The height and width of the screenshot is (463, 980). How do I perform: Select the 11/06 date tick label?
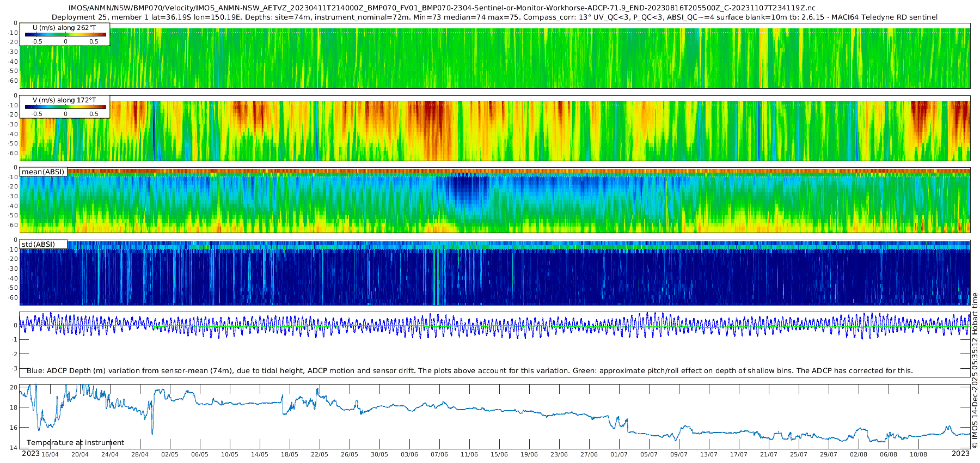tap(469, 454)
